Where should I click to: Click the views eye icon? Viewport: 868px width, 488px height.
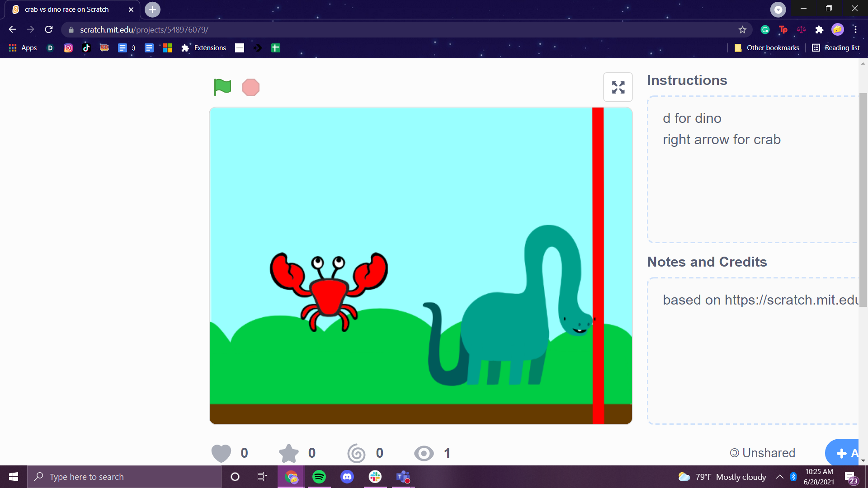click(x=424, y=453)
